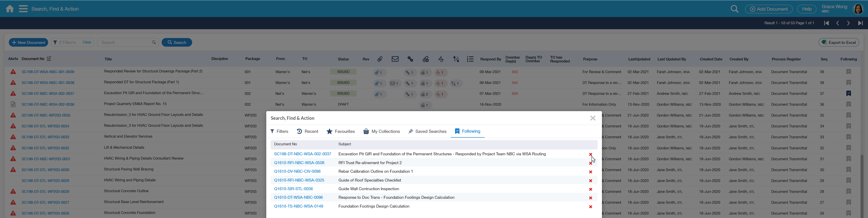Image resolution: width=868 pixels, height=218 pixels.
Task: Click the Search text input field
Action: (x=125, y=43)
